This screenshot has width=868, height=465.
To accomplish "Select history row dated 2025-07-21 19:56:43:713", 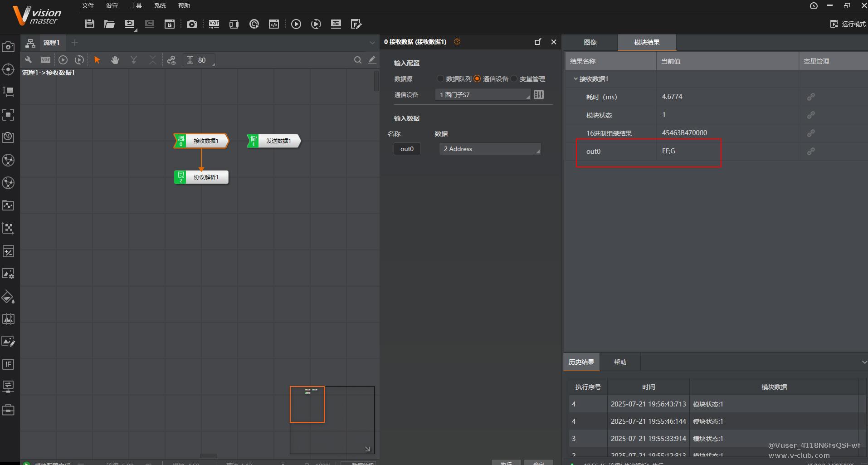I will point(714,404).
